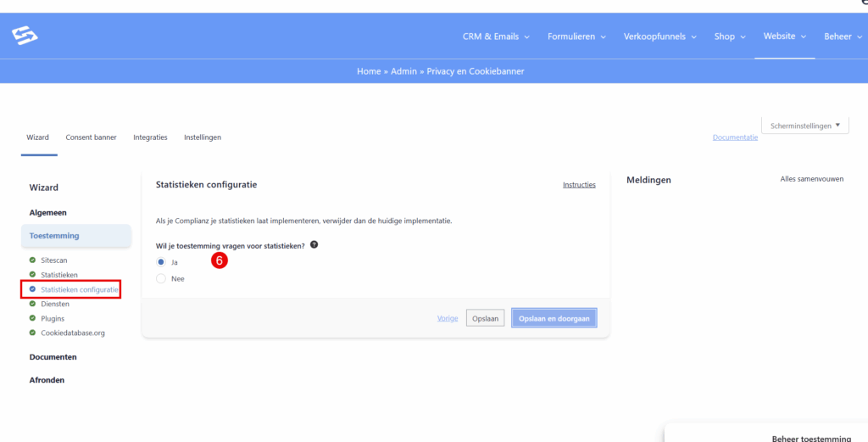Open the Shop menu

pyautogui.click(x=730, y=36)
